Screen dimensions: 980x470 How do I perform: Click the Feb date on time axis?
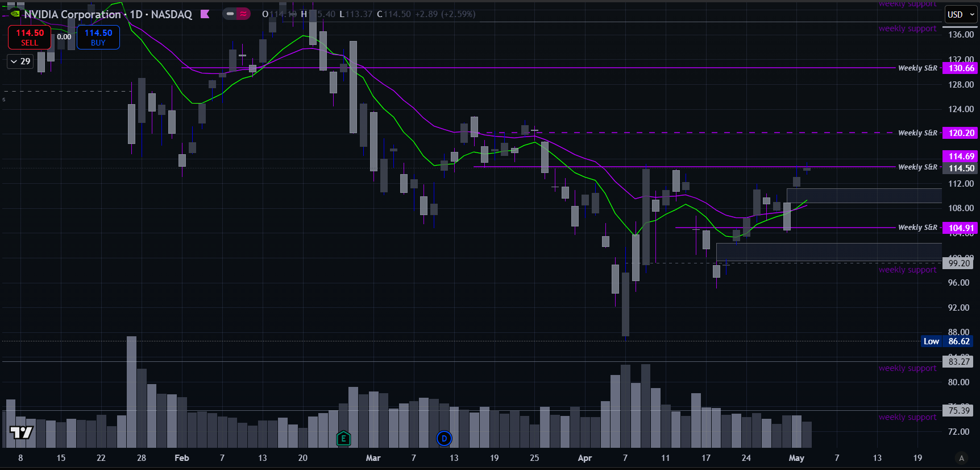(181, 458)
